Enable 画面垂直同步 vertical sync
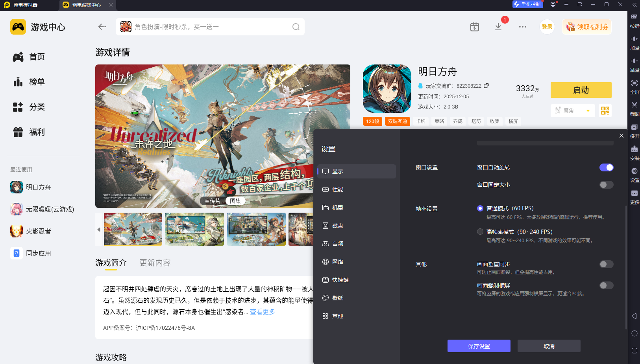Image resolution: width=640 pixels, height=364 pixels. coord(606,264)
